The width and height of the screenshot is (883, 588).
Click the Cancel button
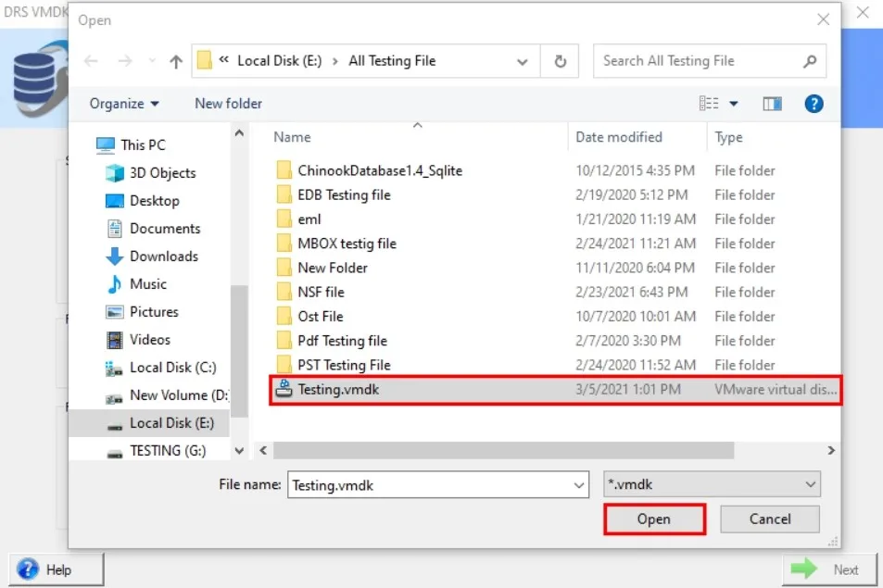click(x=770, y=519)
